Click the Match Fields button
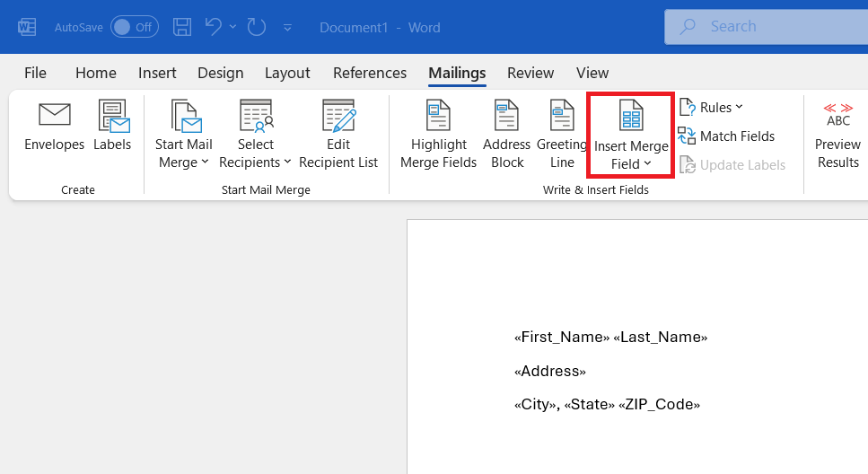Screen dimensions: 868x474 click(726, 136)
